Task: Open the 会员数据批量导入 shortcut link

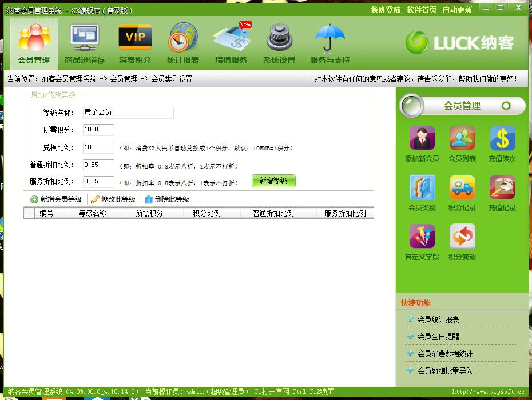Action: [445, 371]
